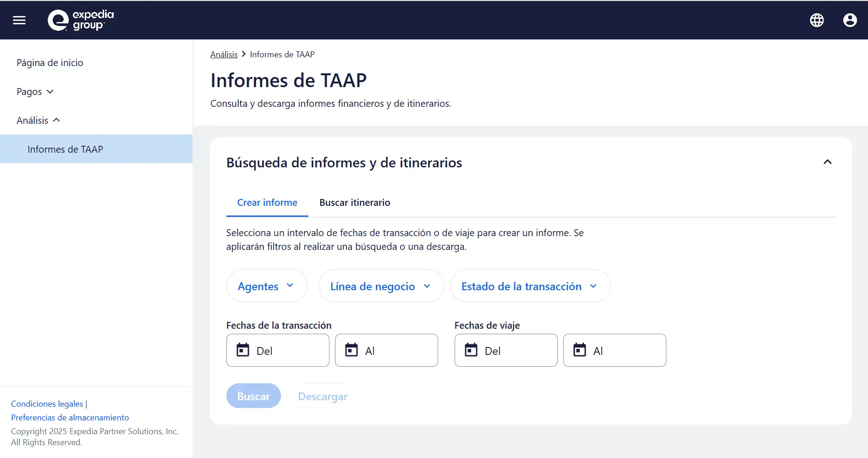The image size is (868, 458).
Task: Click the Expedia Group logo
Action: pos(81,20)
